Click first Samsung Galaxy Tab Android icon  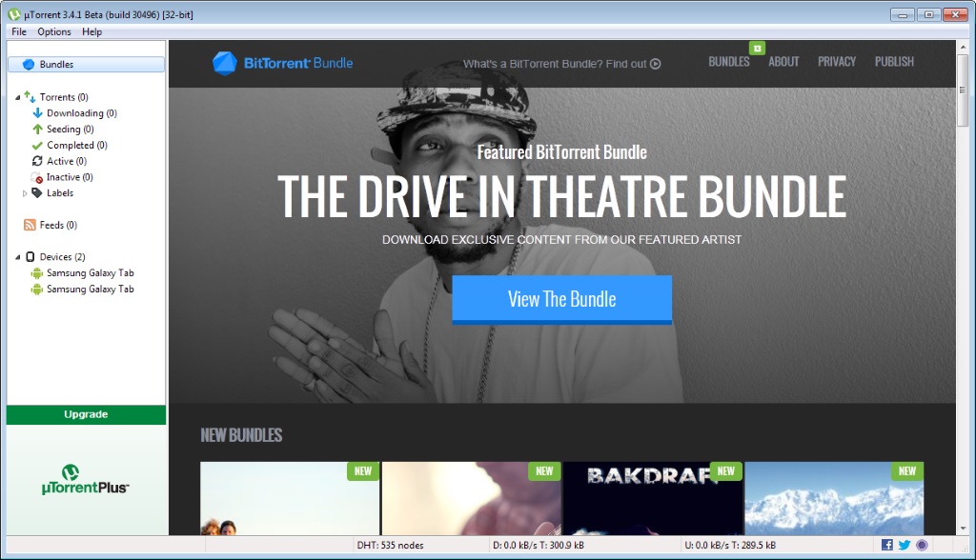(37, 272)
